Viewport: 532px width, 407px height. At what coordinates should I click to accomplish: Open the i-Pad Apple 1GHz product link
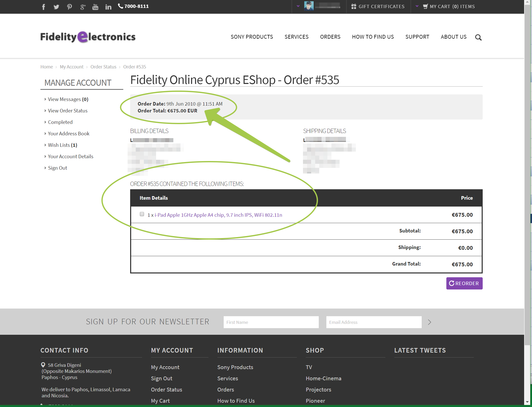coord(218,215)
